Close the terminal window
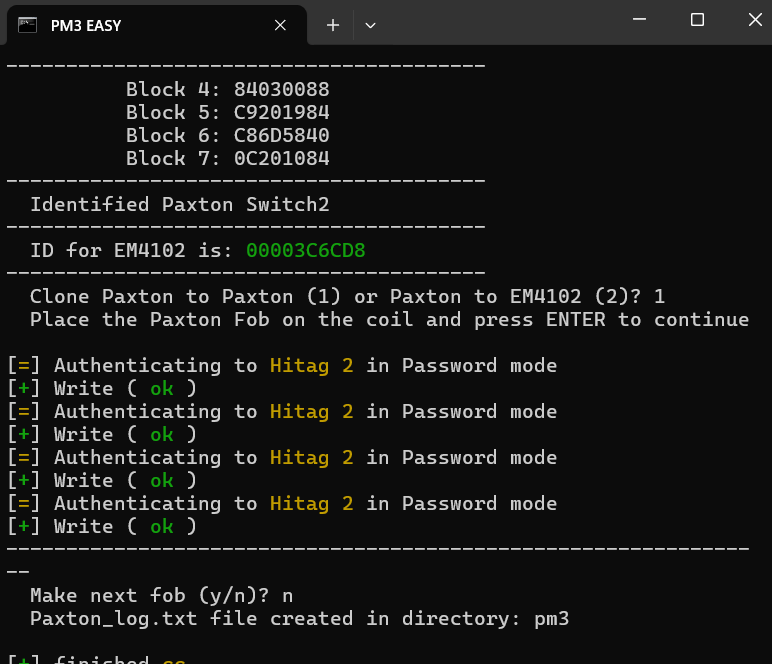 coord(755,20)
